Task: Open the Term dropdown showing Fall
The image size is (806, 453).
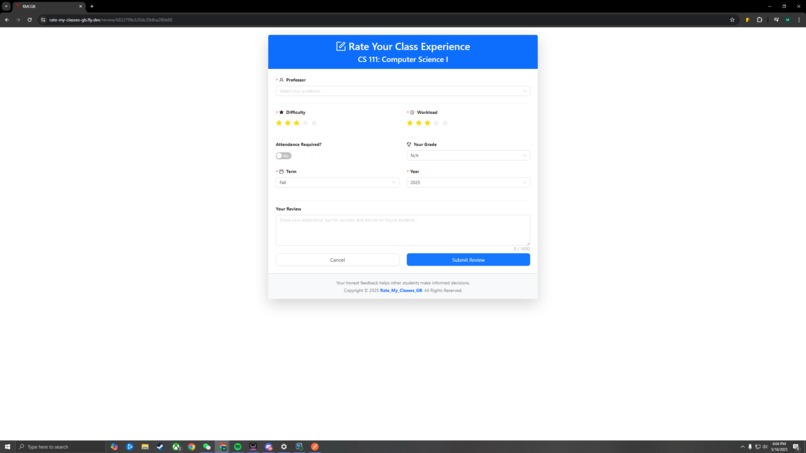Action: (x=337, y=183)
